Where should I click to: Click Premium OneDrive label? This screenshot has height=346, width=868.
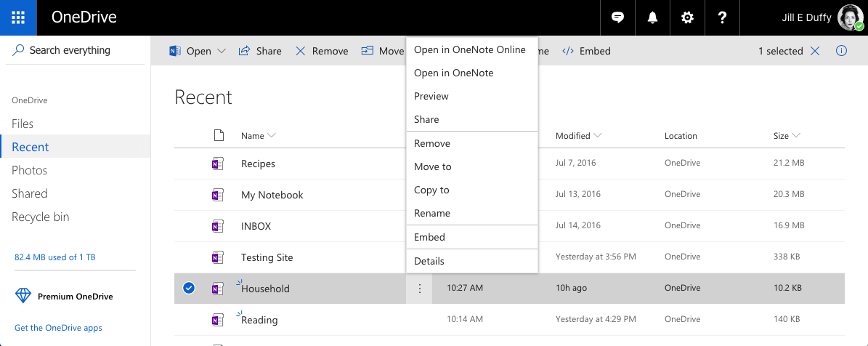[x=76, y=296]
